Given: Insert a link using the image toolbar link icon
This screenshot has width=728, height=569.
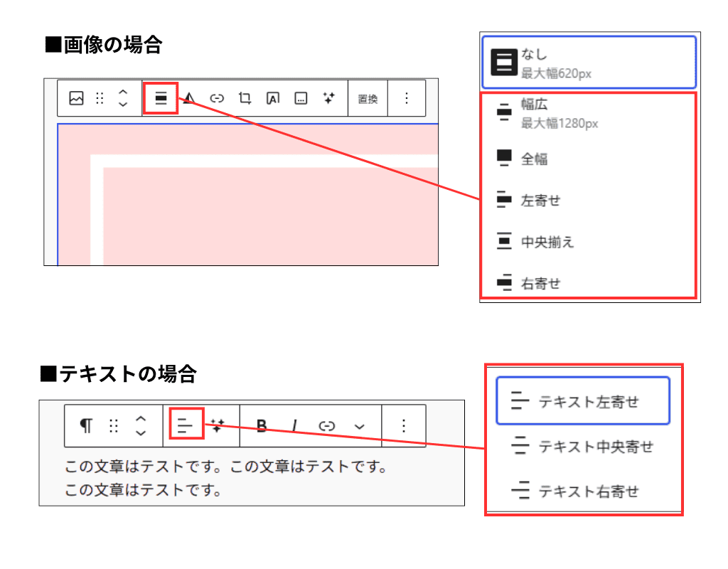Looking at the screenshot, I should [216, 98].
